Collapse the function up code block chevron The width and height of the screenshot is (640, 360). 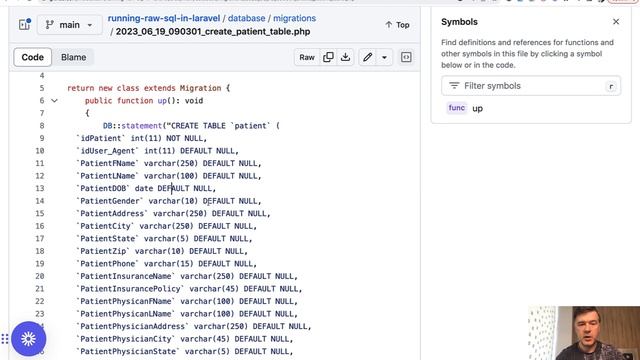(54, 101)
